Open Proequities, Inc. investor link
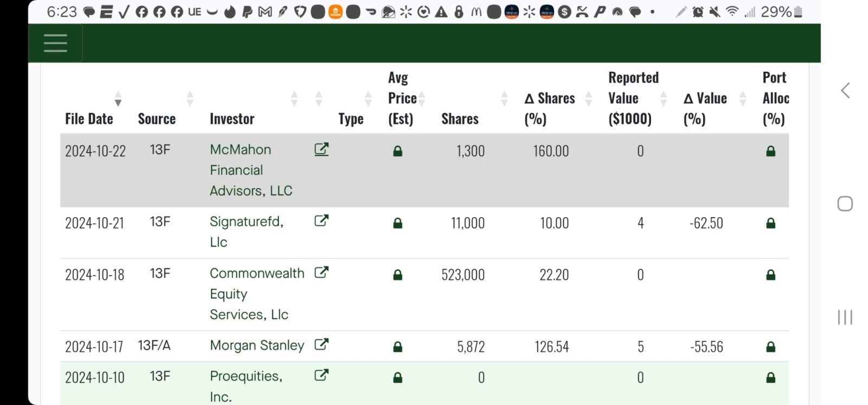The height and width of the screenshot is (405, 868). (246, 386)
